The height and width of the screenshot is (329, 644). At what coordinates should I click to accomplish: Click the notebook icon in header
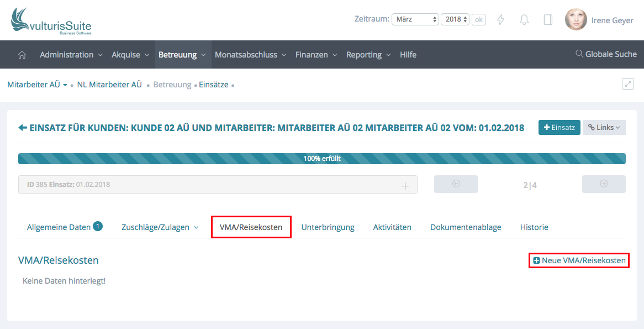point(548,20)
